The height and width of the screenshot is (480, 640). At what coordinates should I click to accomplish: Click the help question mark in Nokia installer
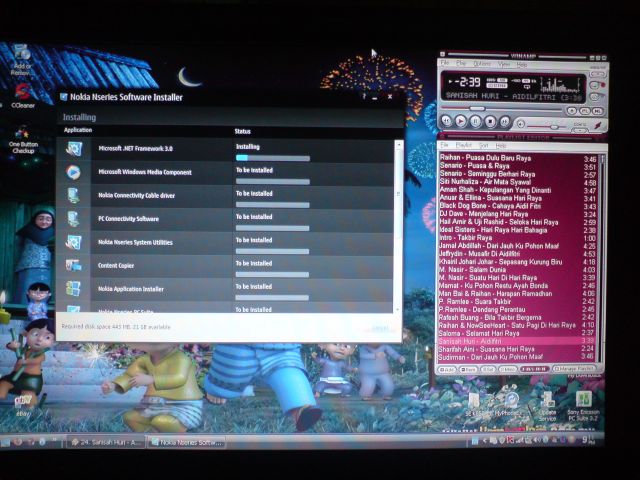coord(363,96)
